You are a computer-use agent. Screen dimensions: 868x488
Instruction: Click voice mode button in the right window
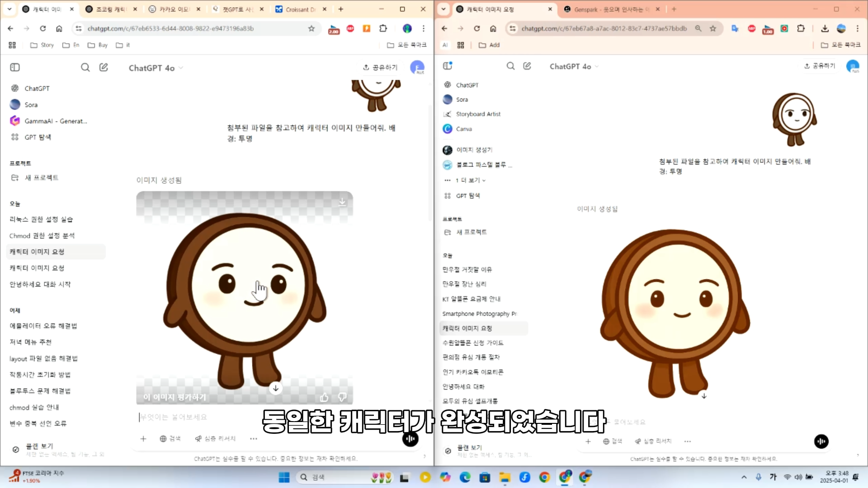click(x=821, y=441)
